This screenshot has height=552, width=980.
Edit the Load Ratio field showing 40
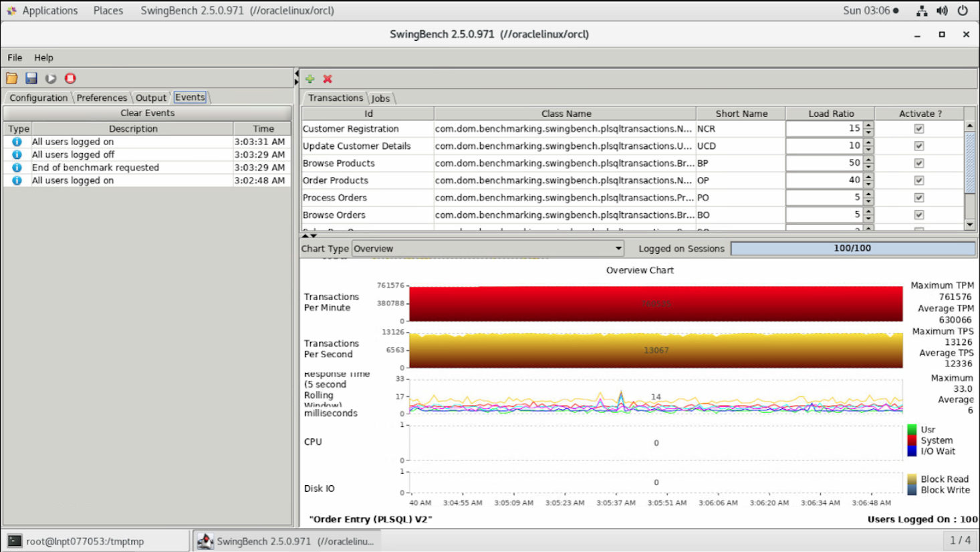(824, 180)
